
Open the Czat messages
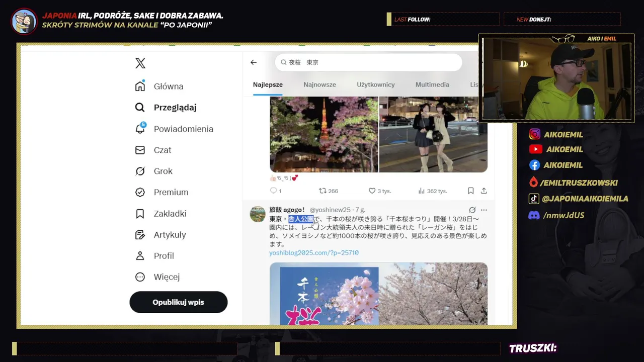coord(153,150)
